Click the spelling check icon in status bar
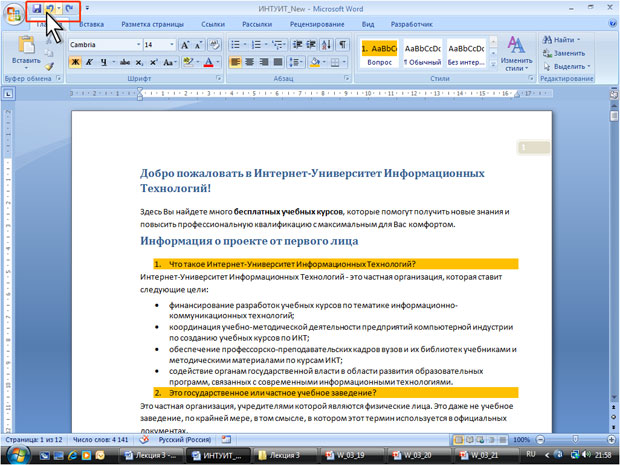 [x=145, y=439]
